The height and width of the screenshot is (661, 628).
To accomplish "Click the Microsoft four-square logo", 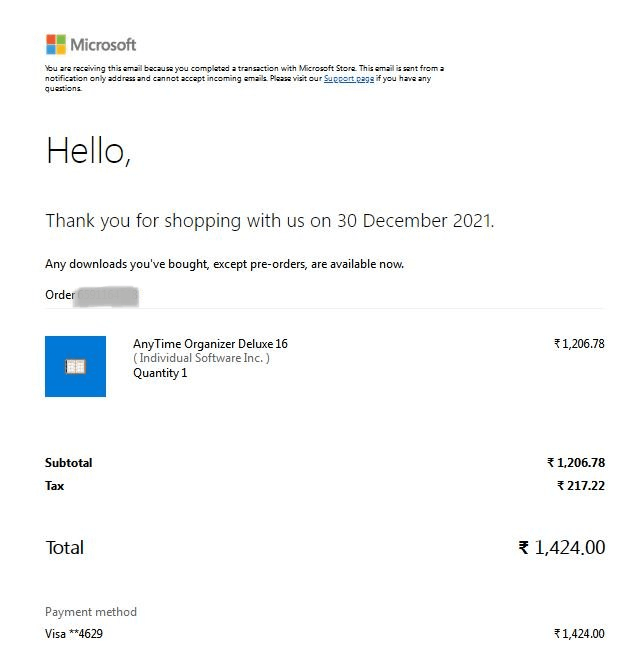I will point(56,44).
